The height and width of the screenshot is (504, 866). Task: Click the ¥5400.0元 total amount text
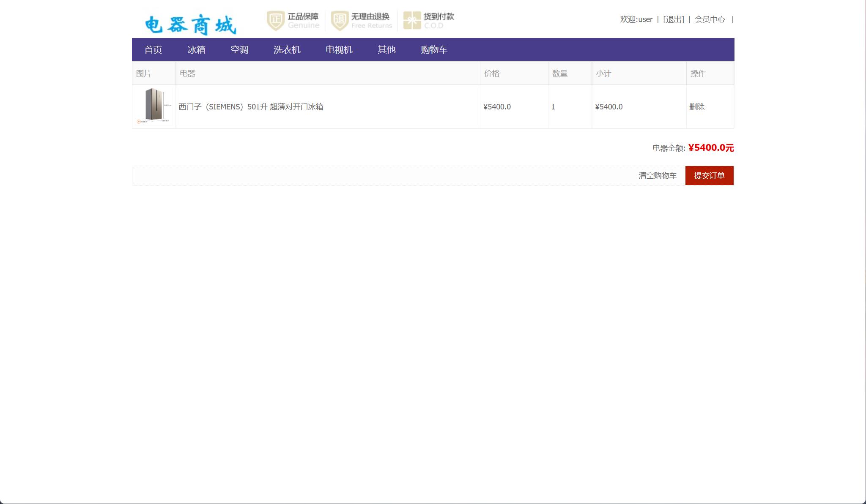[x=710, y=148]
